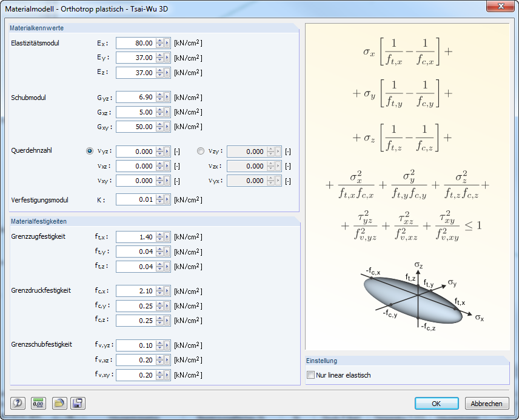Click Gxy input field with 50.00
Image resolution: width=519 pixels, height=420 pixels.
coord(136,127)
